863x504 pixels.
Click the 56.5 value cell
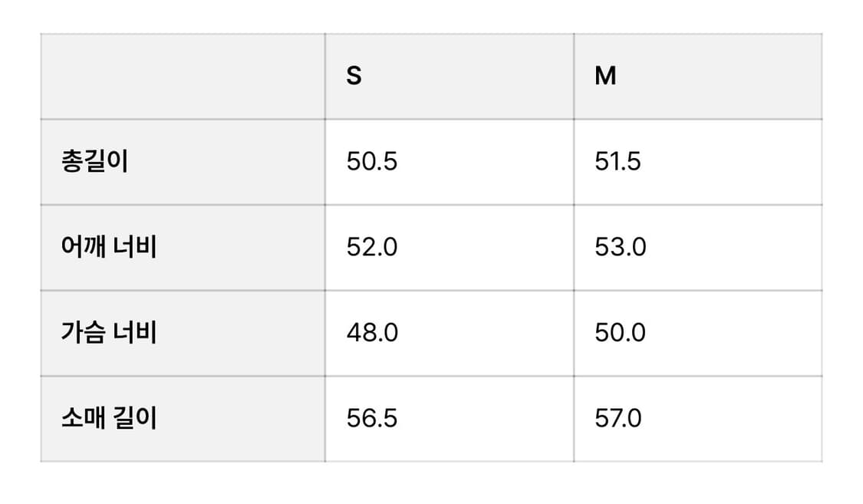pyautogui.click(x=372, y=419)
